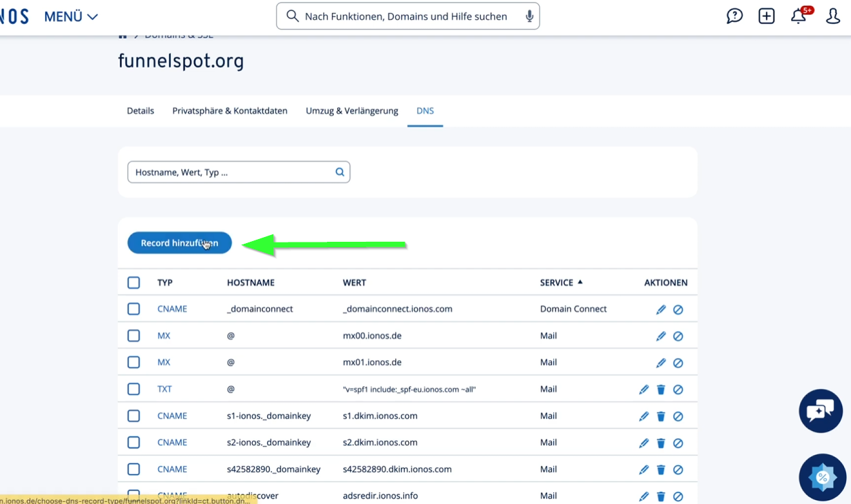Select the s42582890._domainkey record checkbox
This screenshot has width=851, height=504.
pos(134,469)
